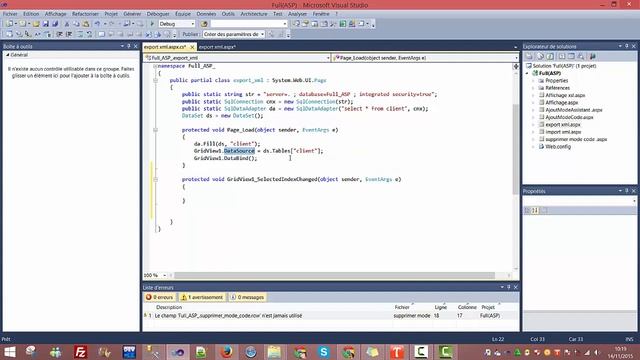Select the export xml.aspx.cs tab
The height and width of the screenshot is (360, 640).
coord(165,47)
